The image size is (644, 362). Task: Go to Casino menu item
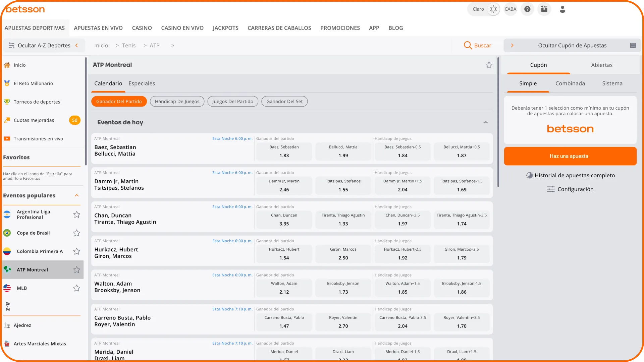click(142, 28)
